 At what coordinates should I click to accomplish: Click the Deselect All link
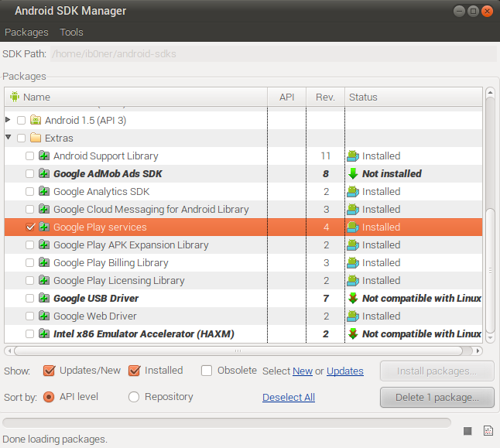(x=289, y=397)
